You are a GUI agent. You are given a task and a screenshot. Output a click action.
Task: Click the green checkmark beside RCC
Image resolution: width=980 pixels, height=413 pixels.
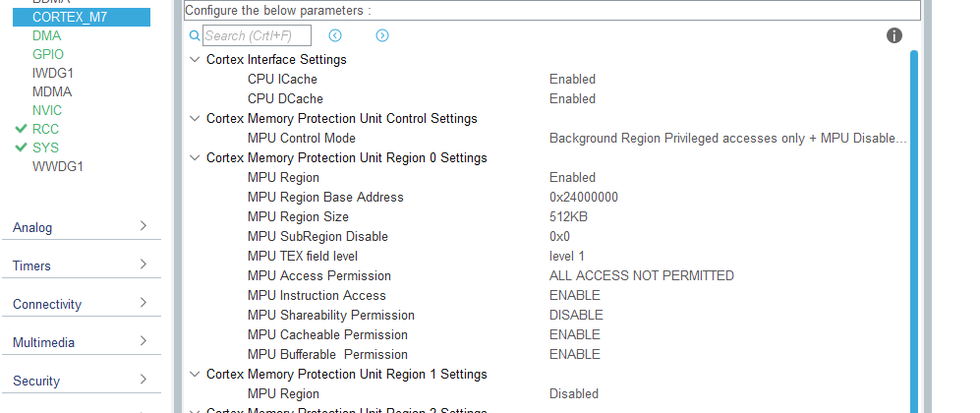[21, 130]
